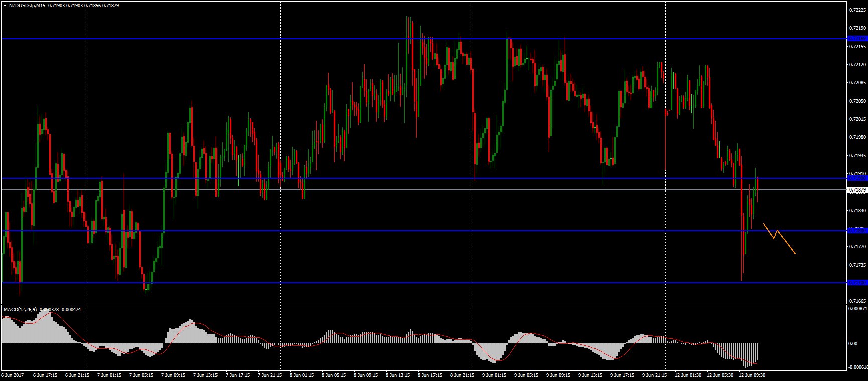Viewport: 868px width, 381px height.
Task: Click the -0.000618 MACD scale value
Action: click(x=857, y=367)
